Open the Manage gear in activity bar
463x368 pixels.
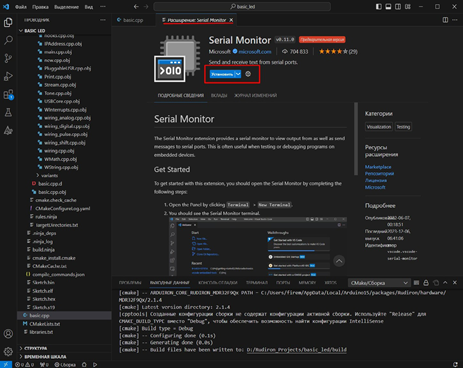click(8, 351)
